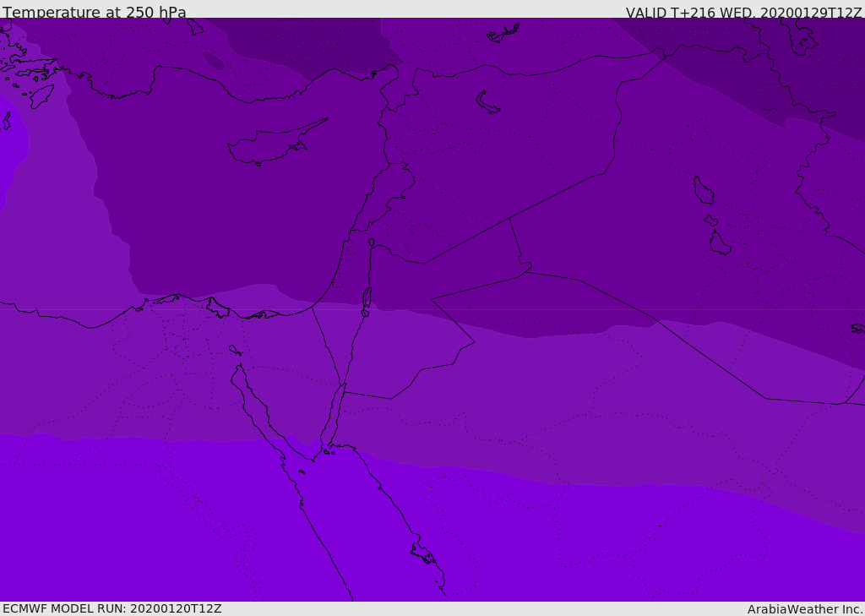865x616 pixels.
Task: Click the island of Cyprus on the map
Action: point(273,144)
